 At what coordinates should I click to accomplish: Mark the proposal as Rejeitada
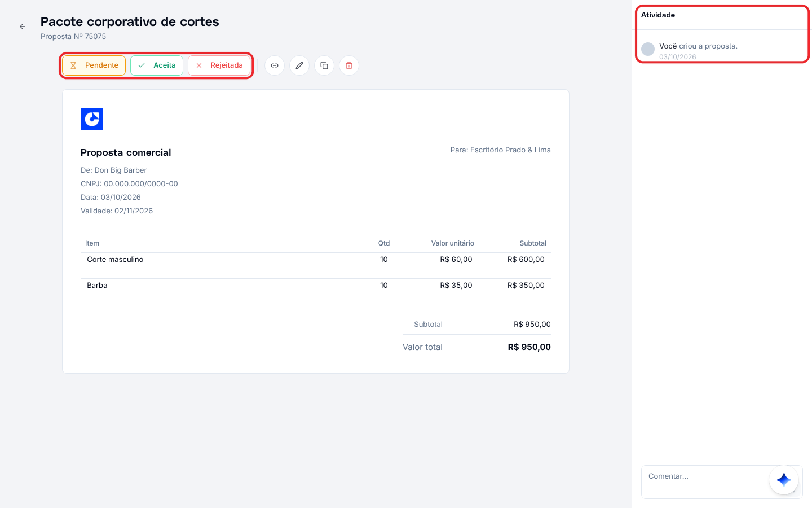tap(219, 65)
